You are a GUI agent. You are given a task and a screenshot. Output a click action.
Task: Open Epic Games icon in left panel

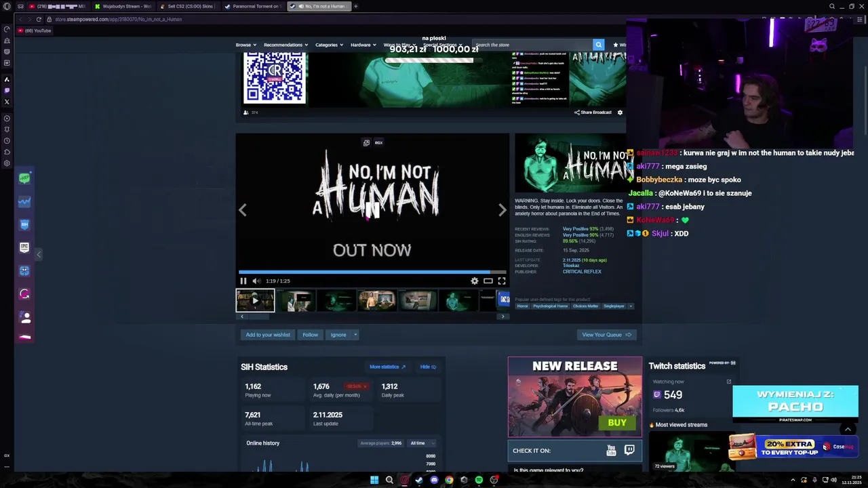[x=24, y=247]
